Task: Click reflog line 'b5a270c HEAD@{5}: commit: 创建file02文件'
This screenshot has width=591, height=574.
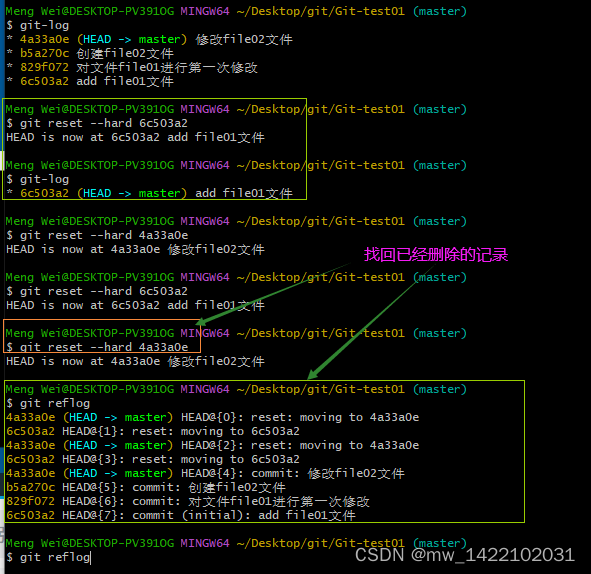Action: click(146, 487)
